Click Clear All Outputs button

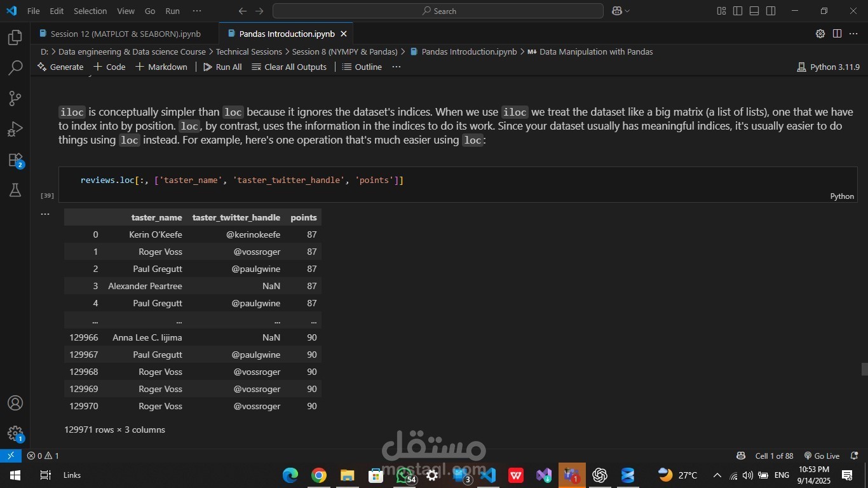289,67
